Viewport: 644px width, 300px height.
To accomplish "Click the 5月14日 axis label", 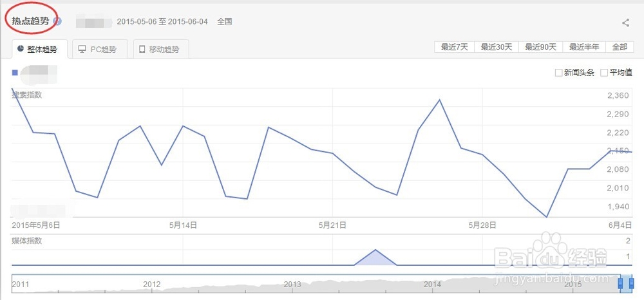I will [x=183, y=225].
